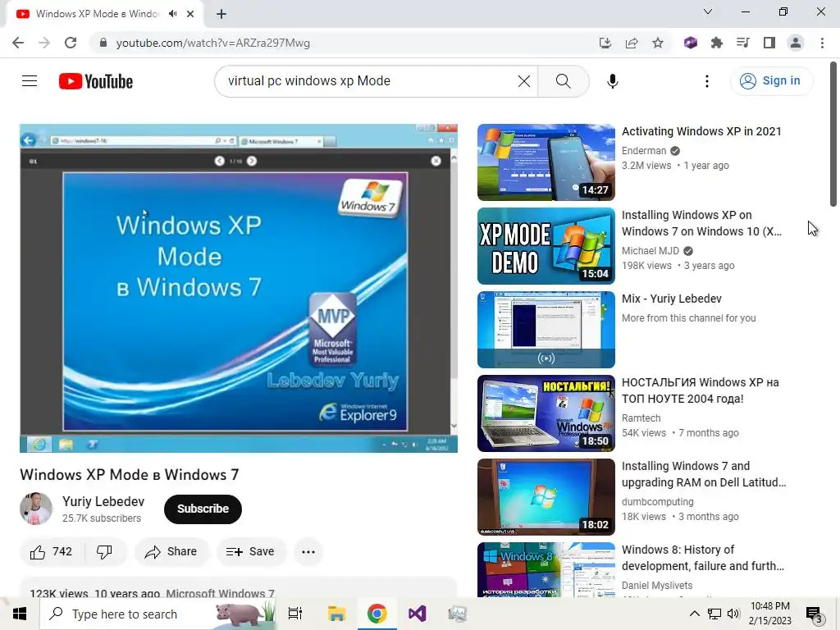The height and width of the screenshot is (630, 840).
Task: Open Visual Studio from taskbar
Action: (417, 614)
